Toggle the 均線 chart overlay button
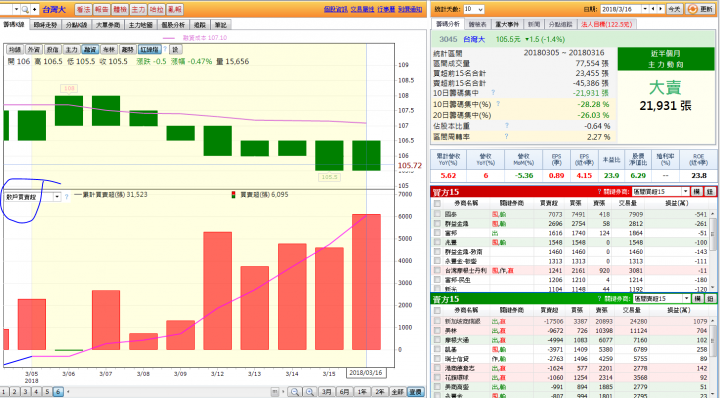Viewport: 720px width, 398px height. tap(15, 50)
